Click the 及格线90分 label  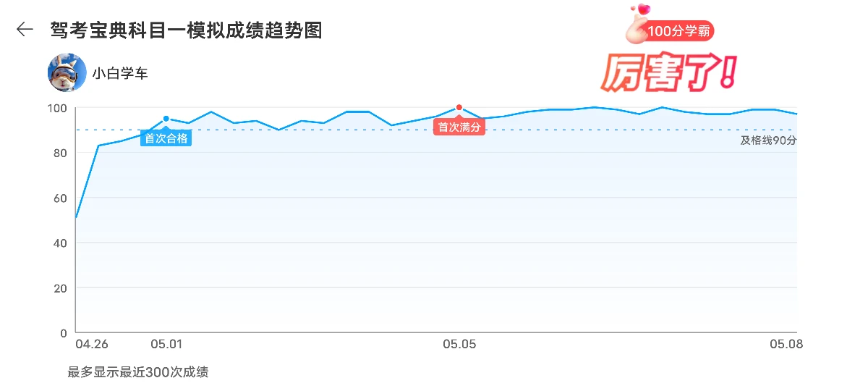click(x=768, y=140)
